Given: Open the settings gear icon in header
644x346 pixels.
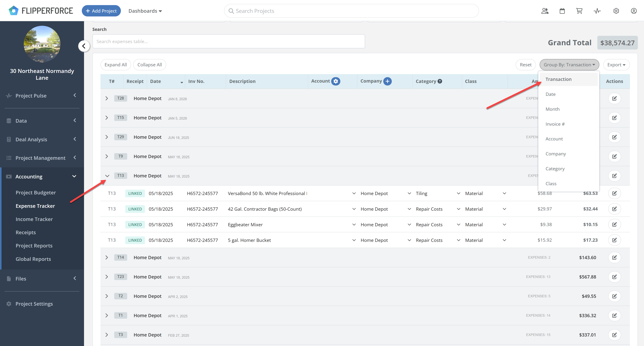Looking at the screenshot, I should [x=616, y=11].
